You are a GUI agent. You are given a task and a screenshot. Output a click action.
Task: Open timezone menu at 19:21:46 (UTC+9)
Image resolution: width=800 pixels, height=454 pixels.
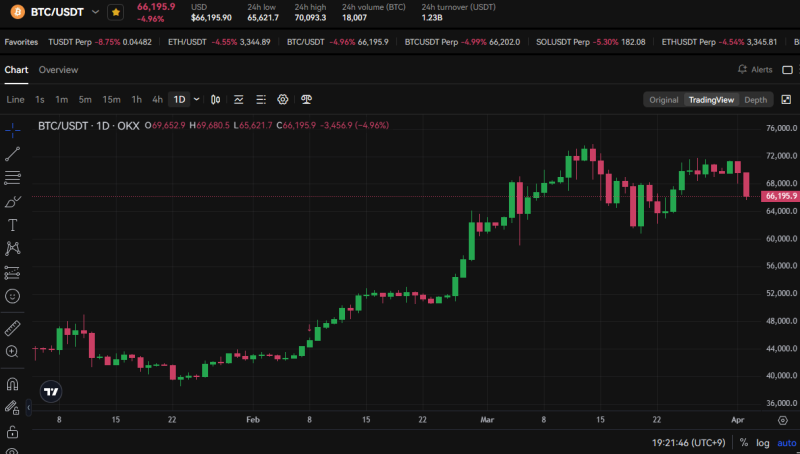pyautogui.click(x=689, y=443)
